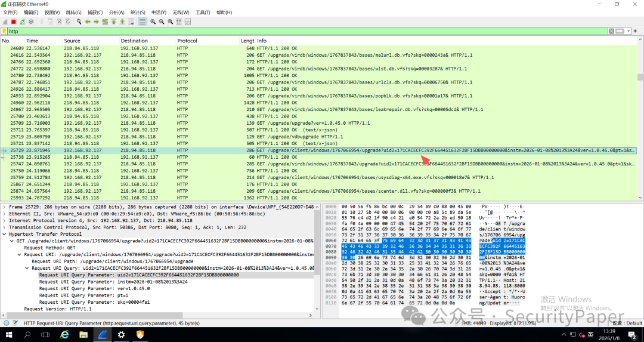The image size is (644, 342).
Task: Open the Windows Start menu
Action: click(8, 335)
